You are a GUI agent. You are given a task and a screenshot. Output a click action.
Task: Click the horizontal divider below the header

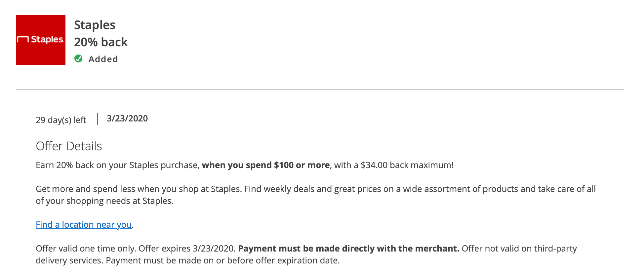click(x=320, y=90)
